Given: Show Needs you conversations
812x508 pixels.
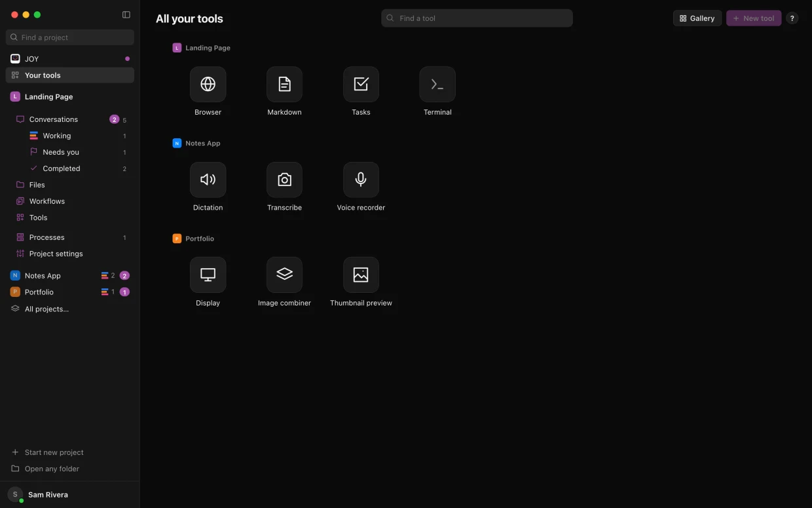Looking at the screenshot, I should pos(77,152).
